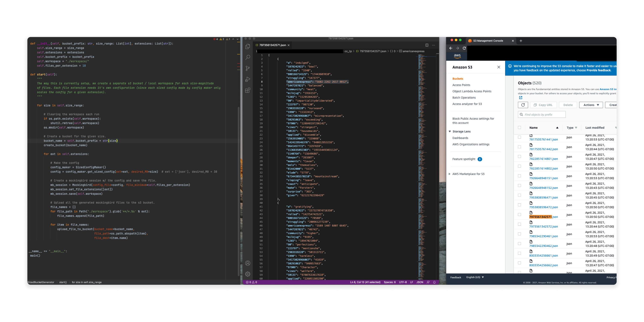Open the English (US) language dropdown
Screen dimensions: 644x322
[475, 277]
